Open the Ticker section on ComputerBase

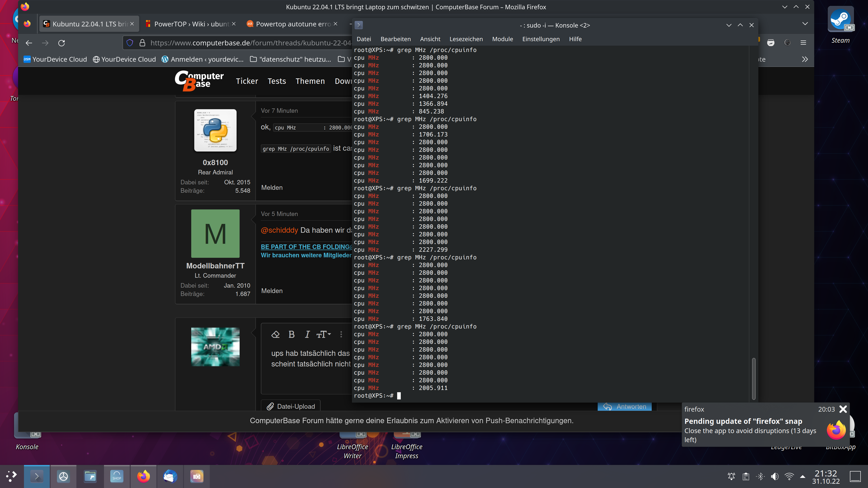[x=247, y=81]
